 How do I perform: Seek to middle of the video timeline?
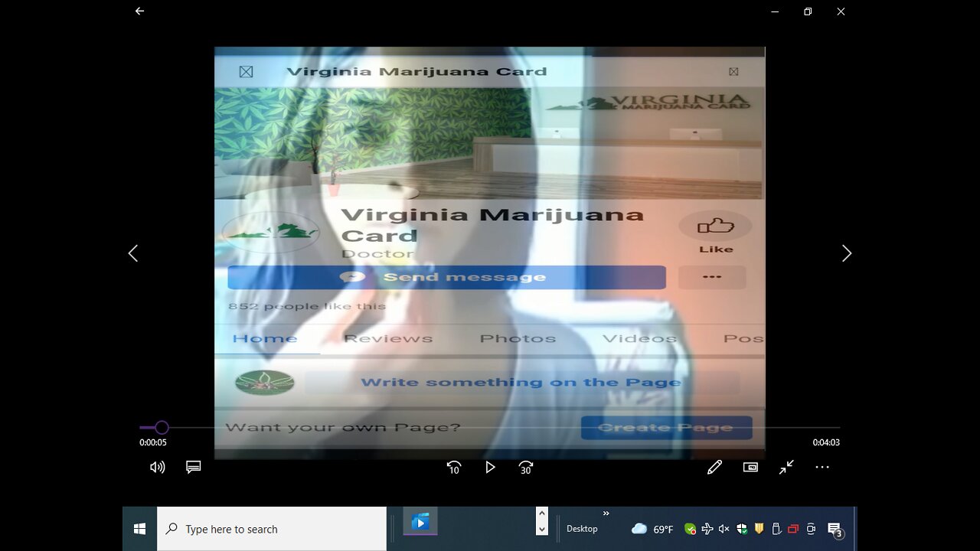pyautogui.click(x=490, y=428)
